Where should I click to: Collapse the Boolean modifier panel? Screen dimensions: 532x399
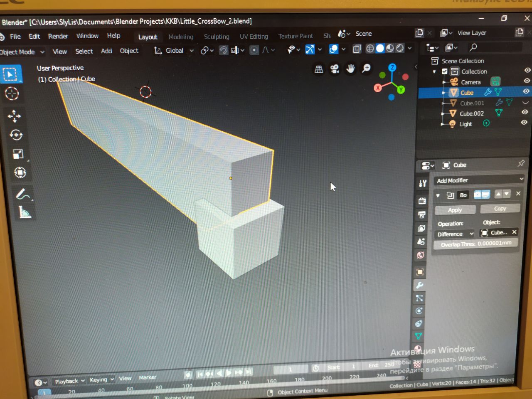[438, 195]
